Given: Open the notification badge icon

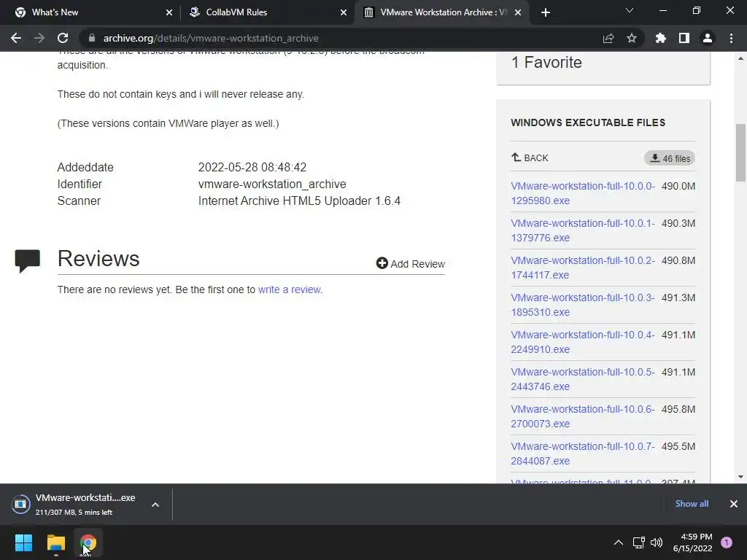Looking at the screenshot, I should pos(727,542).
